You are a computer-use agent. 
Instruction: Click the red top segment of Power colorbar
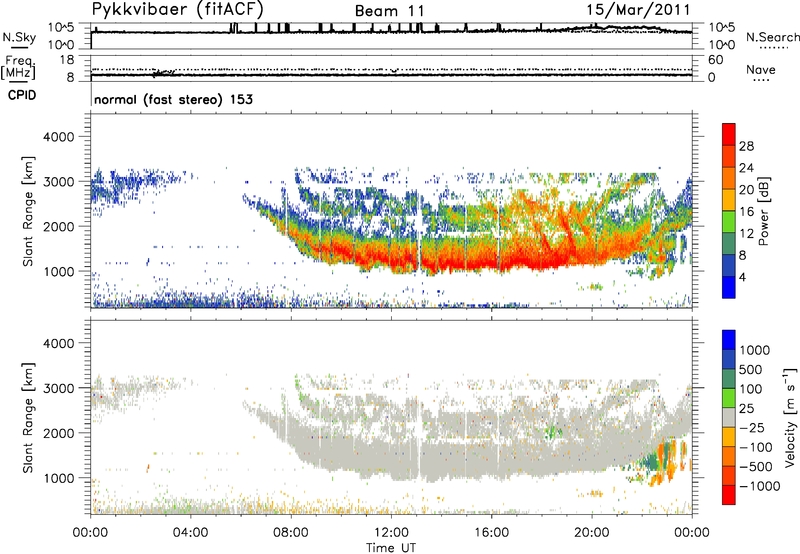pyautogui.click(x=729, y=134)
